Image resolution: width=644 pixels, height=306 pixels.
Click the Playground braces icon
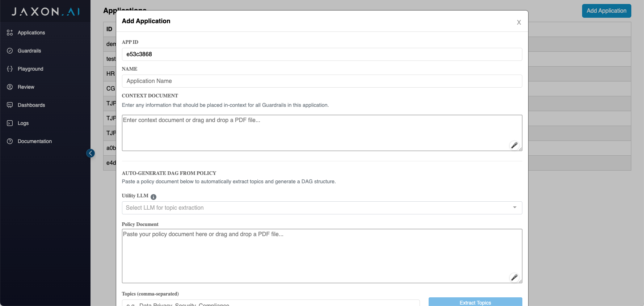10,69
